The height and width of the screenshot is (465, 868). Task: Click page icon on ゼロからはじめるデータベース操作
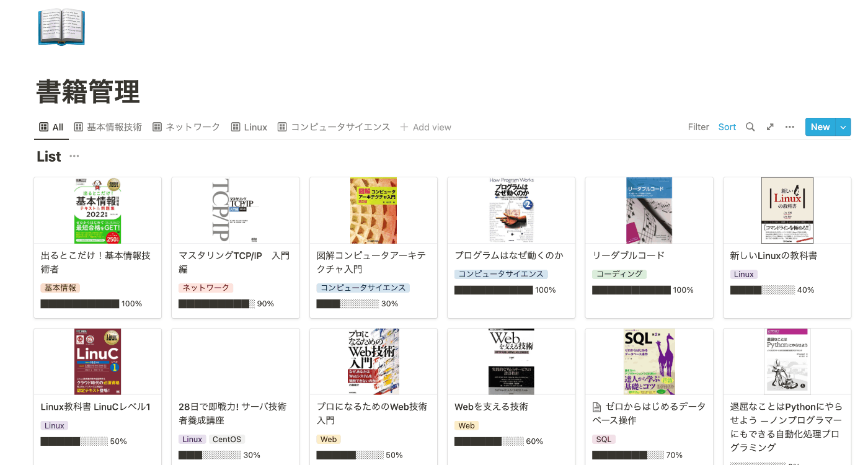click(597, 407)
